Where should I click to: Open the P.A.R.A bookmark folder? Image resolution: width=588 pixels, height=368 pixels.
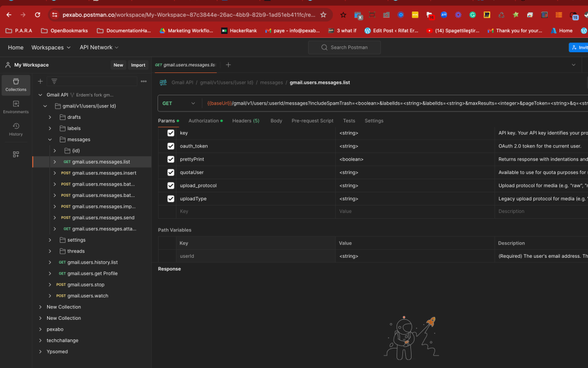coord(19,31)
